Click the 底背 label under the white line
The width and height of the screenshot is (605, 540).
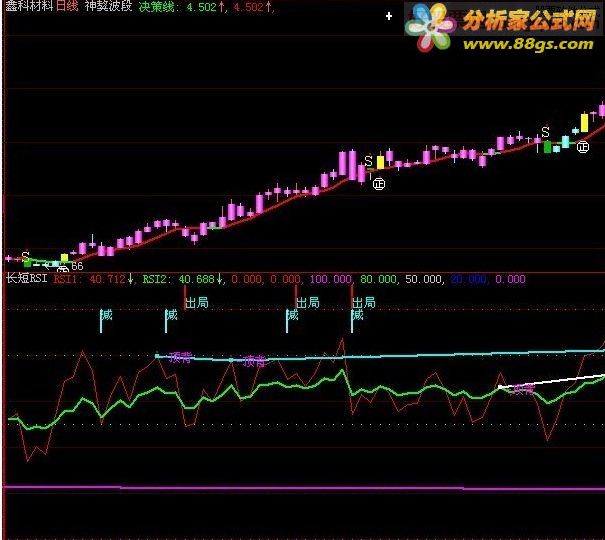click(x=522, y=390)
